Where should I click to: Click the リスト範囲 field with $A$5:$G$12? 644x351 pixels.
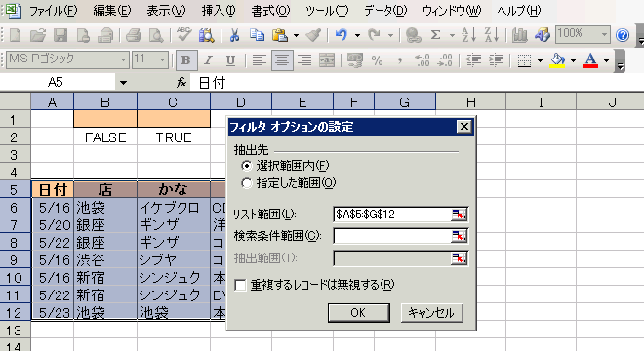(x=392, y=214)
